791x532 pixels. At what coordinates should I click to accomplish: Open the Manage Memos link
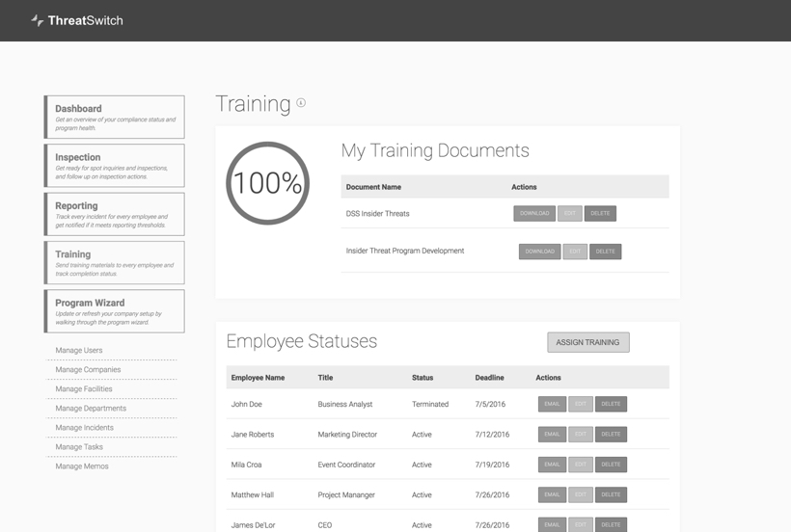pyautogui.click(x=82, y=466)
